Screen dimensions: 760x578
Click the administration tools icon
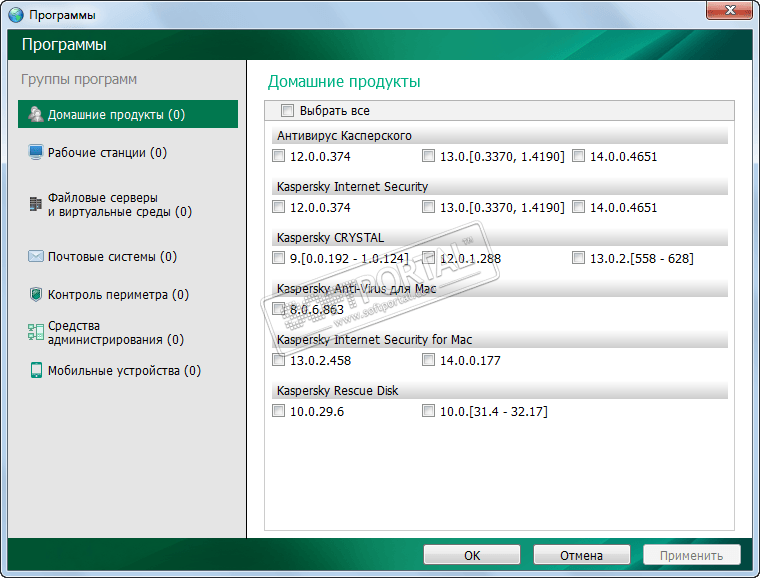[35, 332]
